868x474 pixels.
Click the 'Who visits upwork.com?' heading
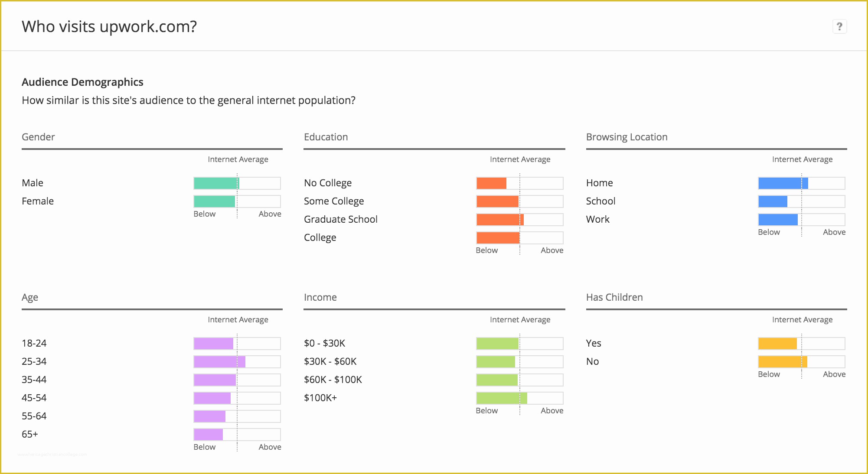click(109, 27)
